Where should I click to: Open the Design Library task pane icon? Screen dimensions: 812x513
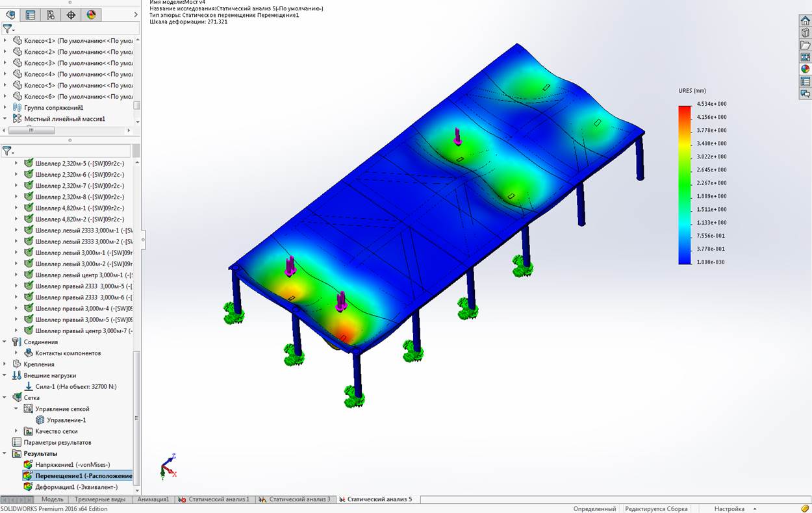point(805,32)
